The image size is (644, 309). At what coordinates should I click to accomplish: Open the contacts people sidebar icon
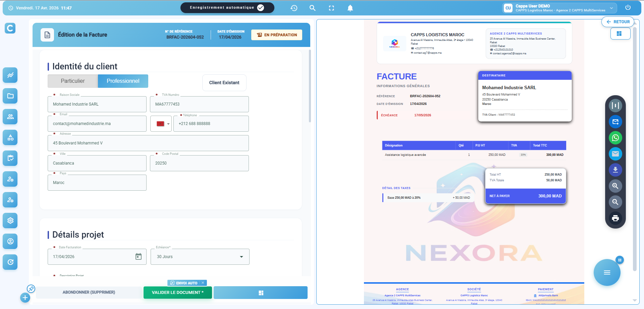point(10,117)
